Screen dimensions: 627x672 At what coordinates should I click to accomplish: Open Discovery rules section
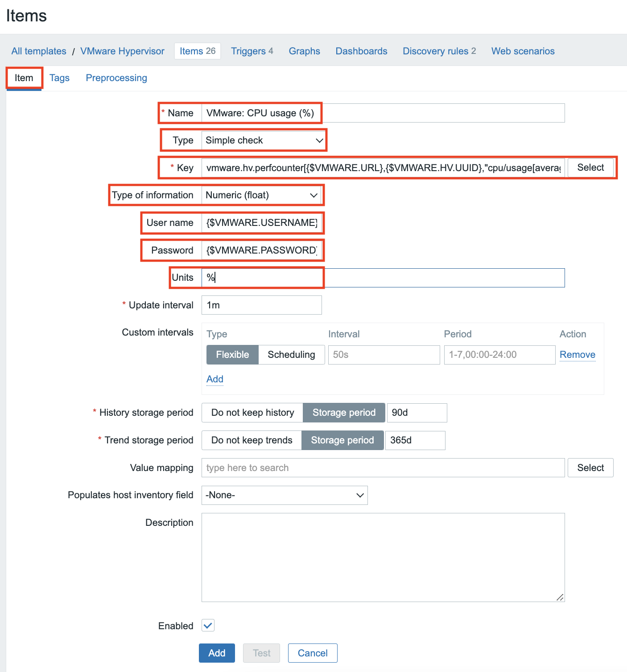439,51
